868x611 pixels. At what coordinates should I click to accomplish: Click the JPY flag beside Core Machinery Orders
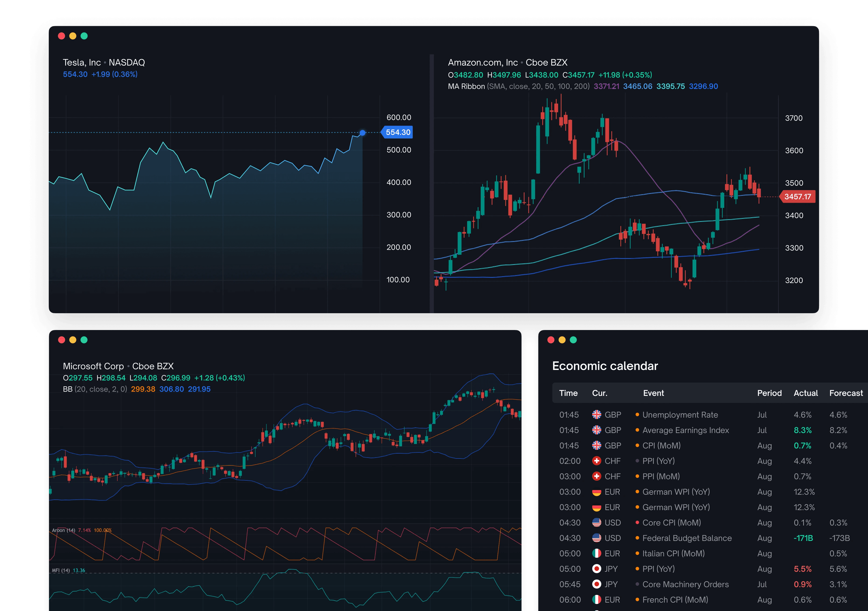(x=597, y=584)
